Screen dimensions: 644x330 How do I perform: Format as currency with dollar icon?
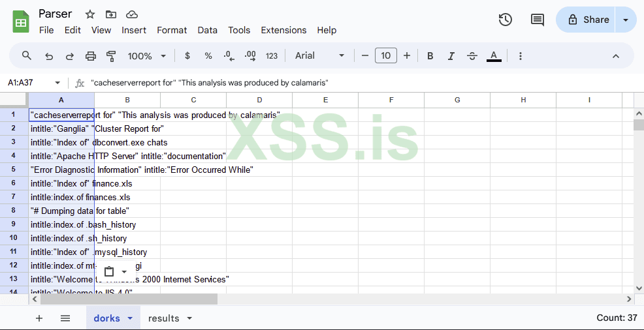point(187,55)
